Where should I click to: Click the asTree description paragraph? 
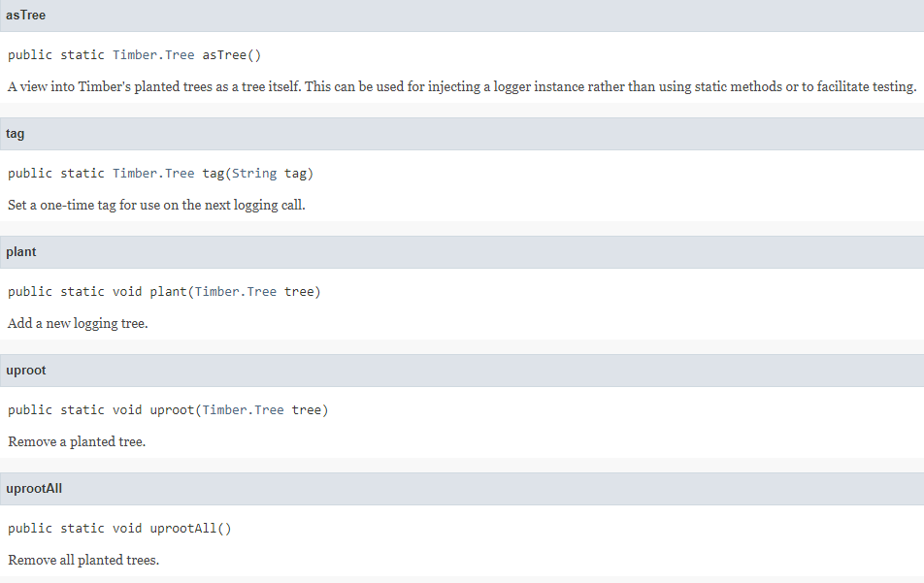coord(461,87)
